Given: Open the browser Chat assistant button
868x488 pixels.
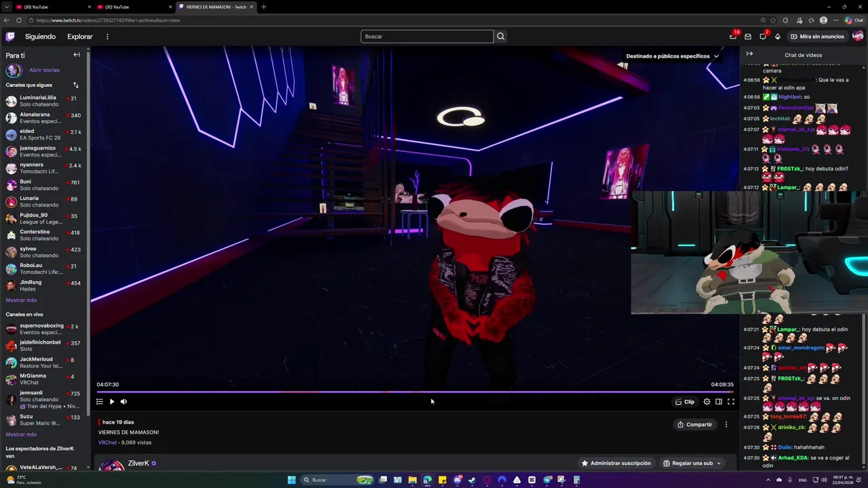Looking at the screenshot, I should point(854,20).
